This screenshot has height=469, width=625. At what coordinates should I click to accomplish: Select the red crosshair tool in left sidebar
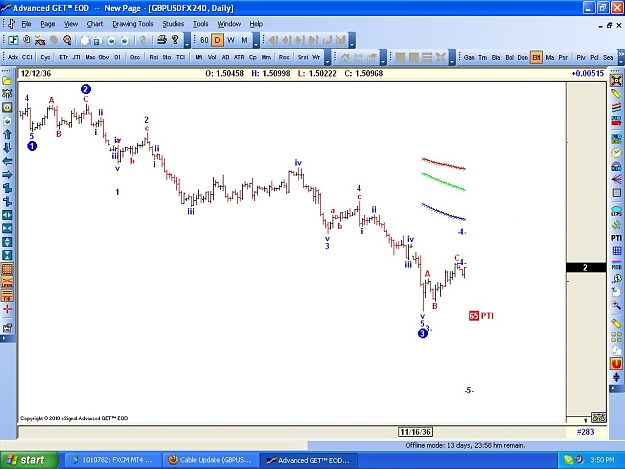pyautogui.click(x=7, y=309)
